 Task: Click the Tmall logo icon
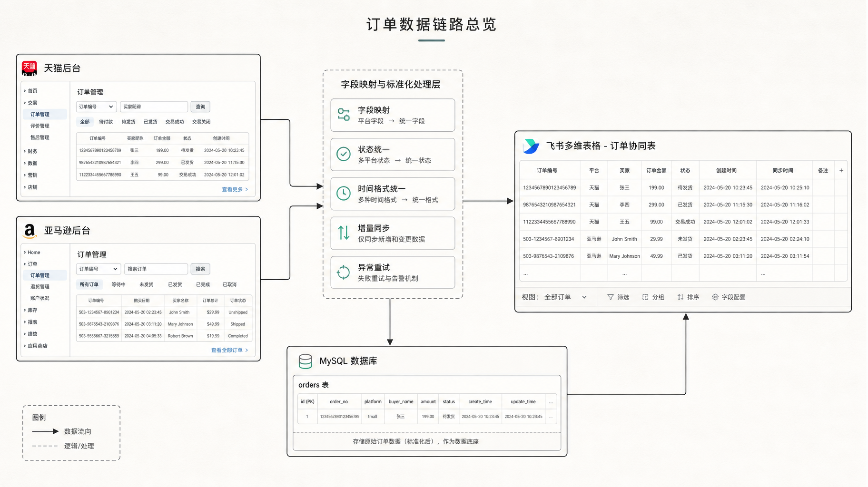(30, 68)
